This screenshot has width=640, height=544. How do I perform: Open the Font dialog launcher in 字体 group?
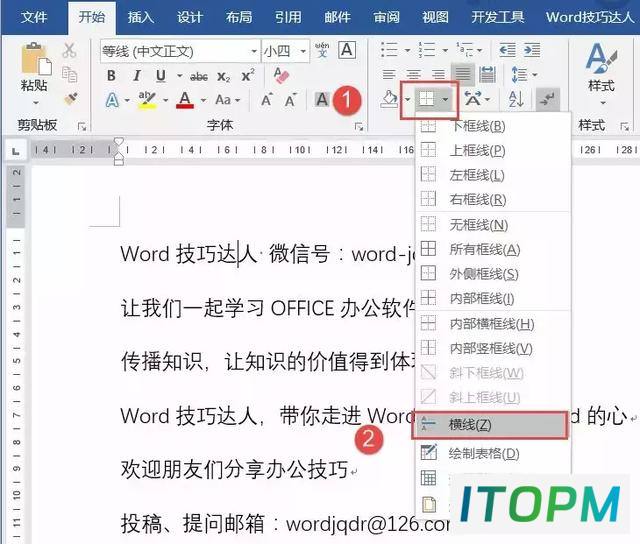point(359,127)
